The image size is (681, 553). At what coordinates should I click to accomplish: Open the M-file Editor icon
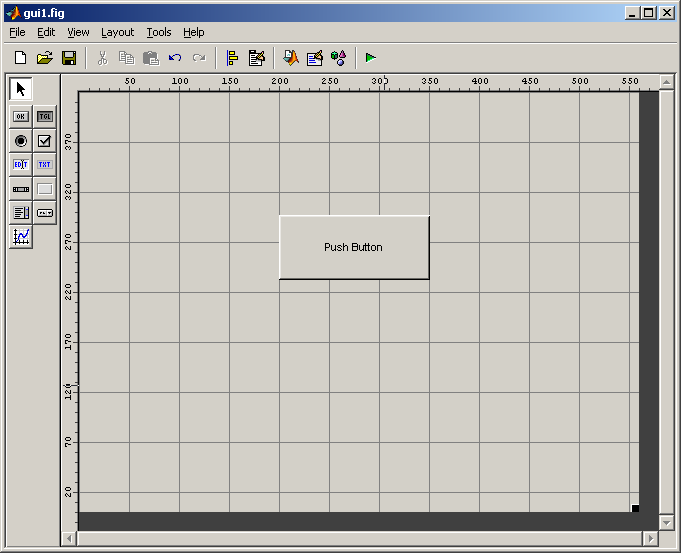[291, 58]
